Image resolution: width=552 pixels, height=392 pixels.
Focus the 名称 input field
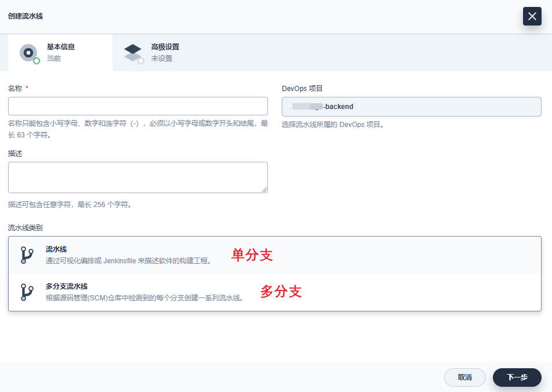[x=138, y=106]
